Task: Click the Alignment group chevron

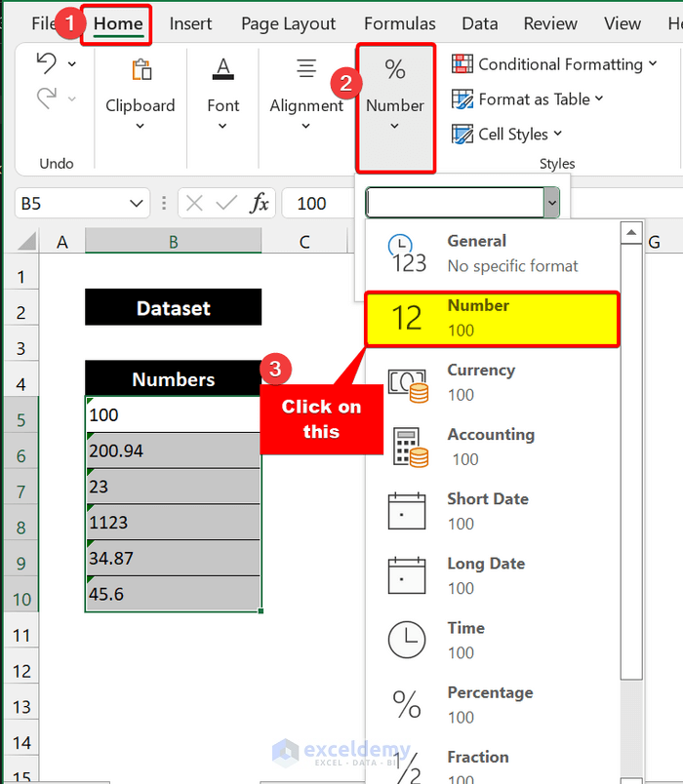Action: click(x=305, y=126)
